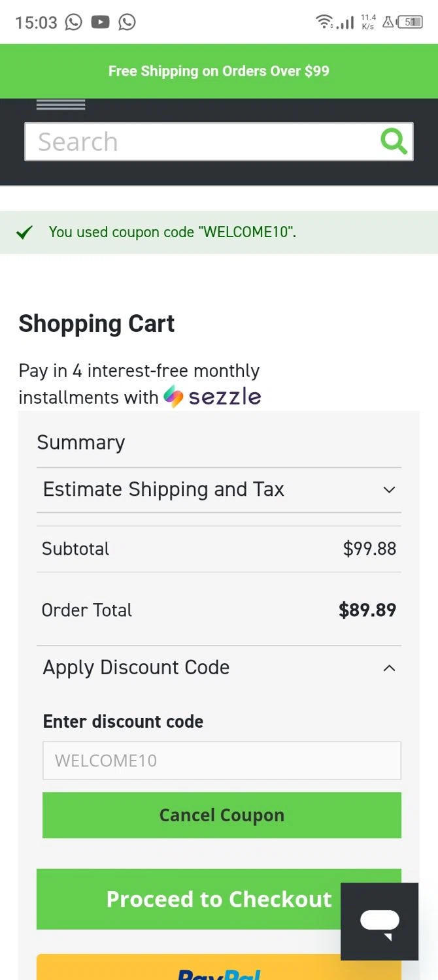
Task: Open the hamburger navigation menu
Action: (61, 105)
